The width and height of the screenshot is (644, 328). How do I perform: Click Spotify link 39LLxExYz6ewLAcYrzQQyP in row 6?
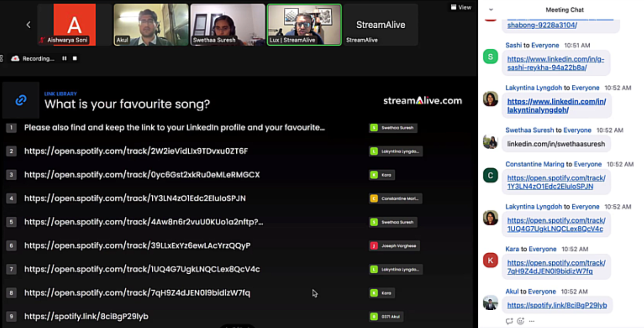pos(137,246)
